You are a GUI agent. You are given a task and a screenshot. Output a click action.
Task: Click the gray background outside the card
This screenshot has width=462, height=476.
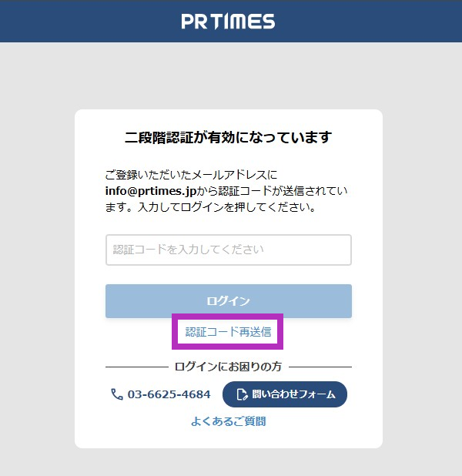(38, 231)
